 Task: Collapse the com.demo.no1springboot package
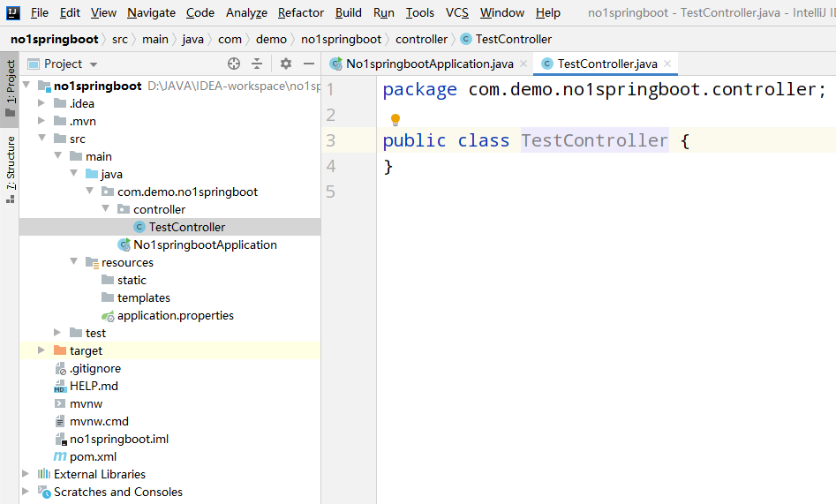[x=90, y=191]
